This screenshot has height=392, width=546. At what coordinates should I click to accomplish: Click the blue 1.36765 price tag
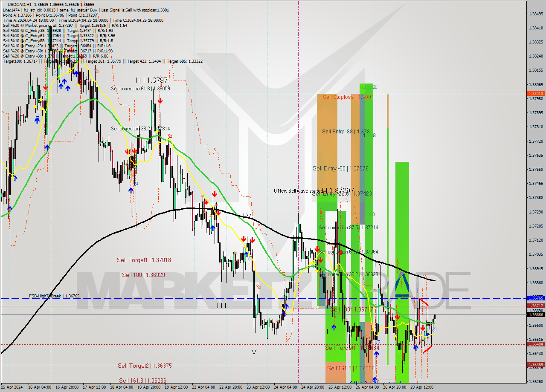536,298
